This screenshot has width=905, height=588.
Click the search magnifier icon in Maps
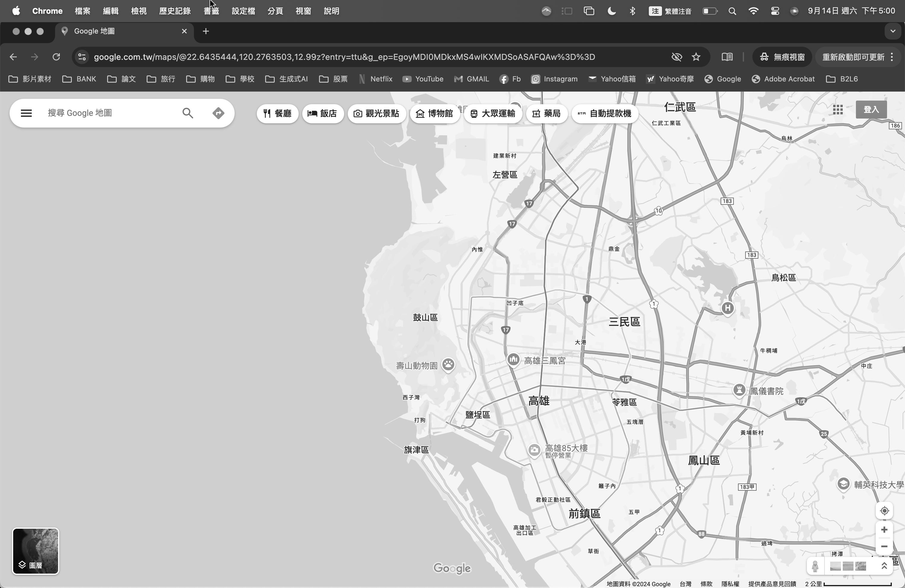coord(187,113)
